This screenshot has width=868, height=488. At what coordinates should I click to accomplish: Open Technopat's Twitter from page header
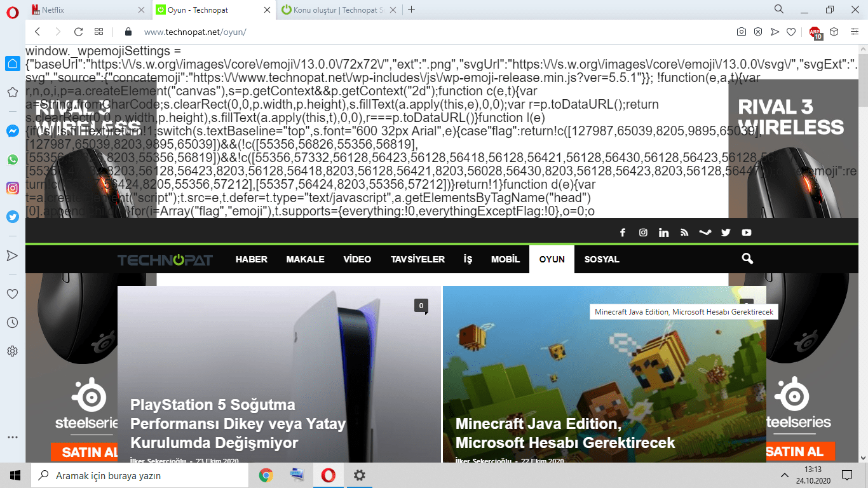pyautogui.click(x=726, y=233)
